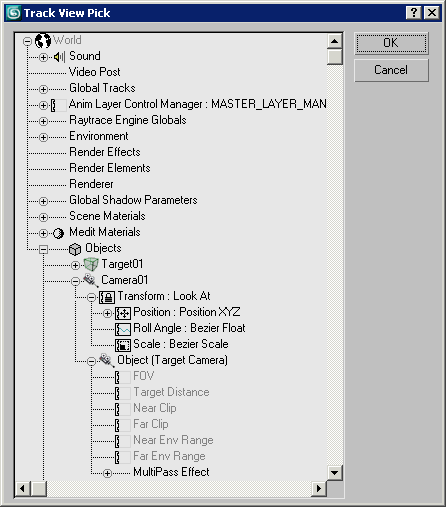The width and height of the screenshot is (446, 507).
Task: Expand the Environment node
Action: 43,137
